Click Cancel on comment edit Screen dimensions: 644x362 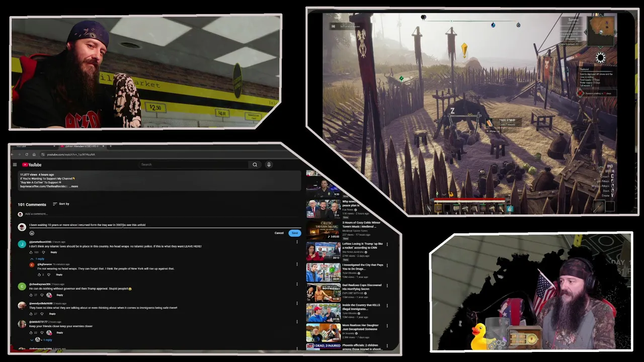tap(279, 233)
